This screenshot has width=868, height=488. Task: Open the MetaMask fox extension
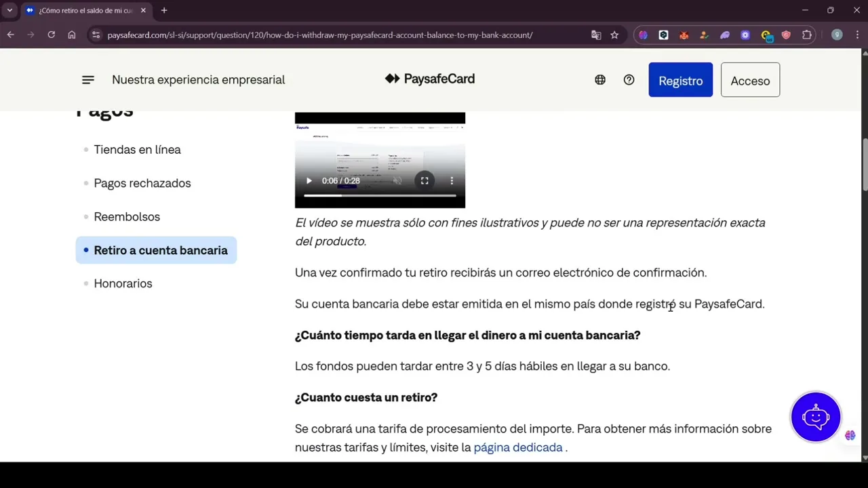[x=684, y=35]
